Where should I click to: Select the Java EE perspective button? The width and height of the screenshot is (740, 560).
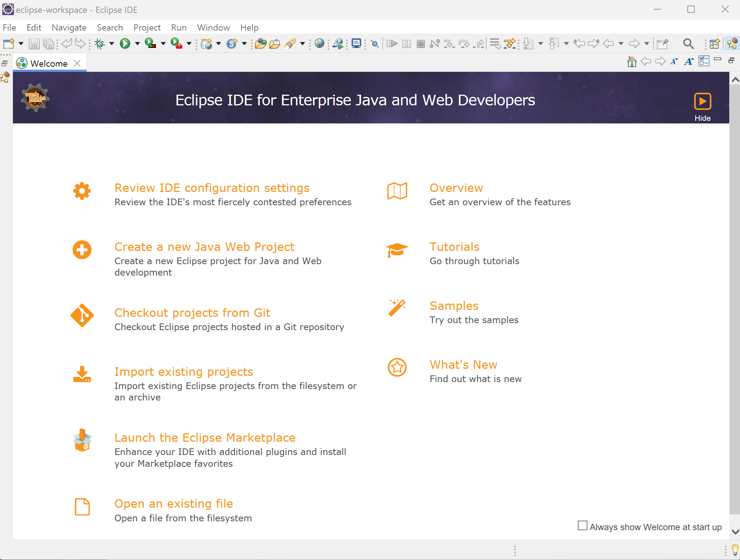(x=732, y=44)
